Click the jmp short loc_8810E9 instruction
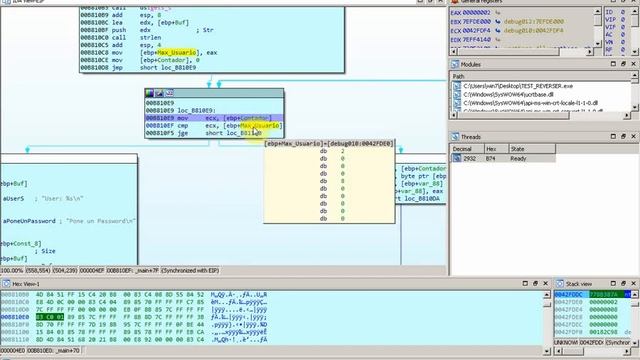640x360 pixels. click(x=138, y=68)
